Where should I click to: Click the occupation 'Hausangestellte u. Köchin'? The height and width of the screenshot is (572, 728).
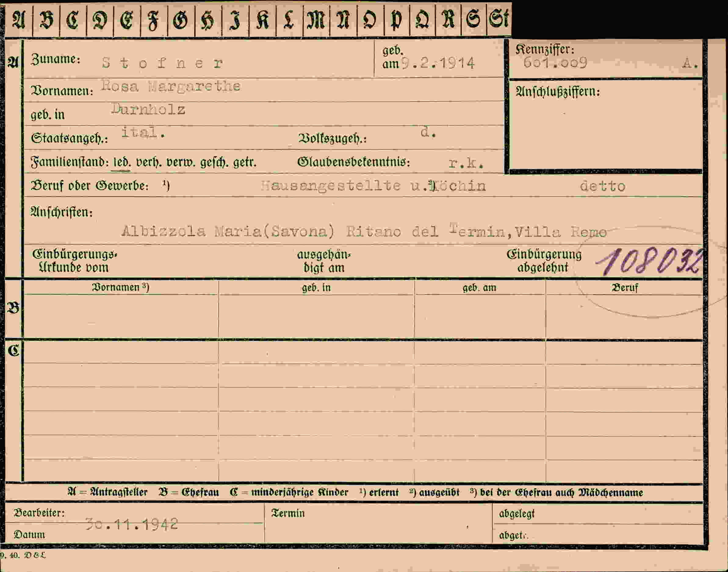coord(373,186)
